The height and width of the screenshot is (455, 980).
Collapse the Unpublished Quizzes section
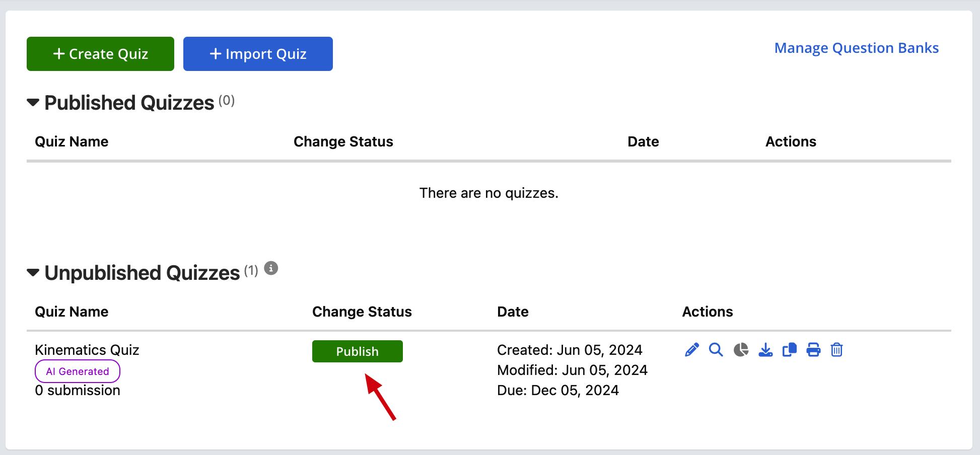[33, 273]
